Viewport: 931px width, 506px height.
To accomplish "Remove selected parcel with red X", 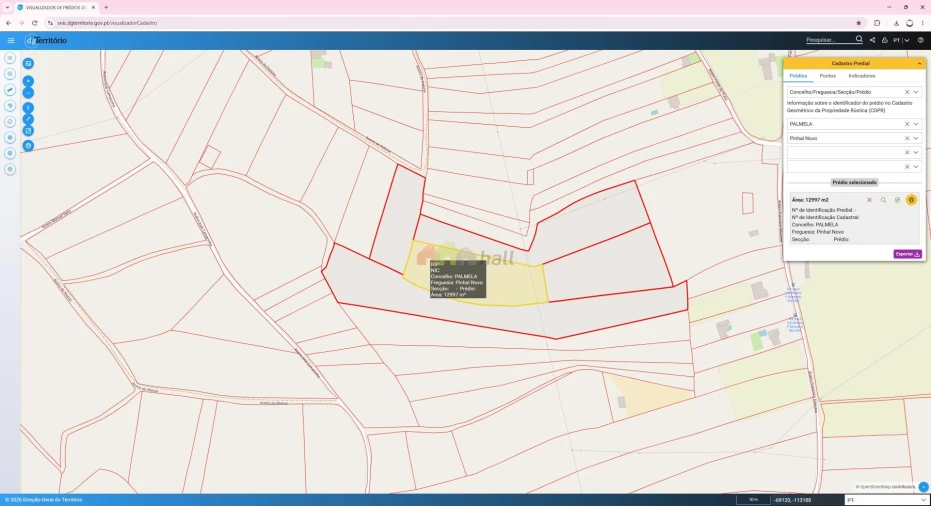I will pyautogui.click(x=869, y=200).
